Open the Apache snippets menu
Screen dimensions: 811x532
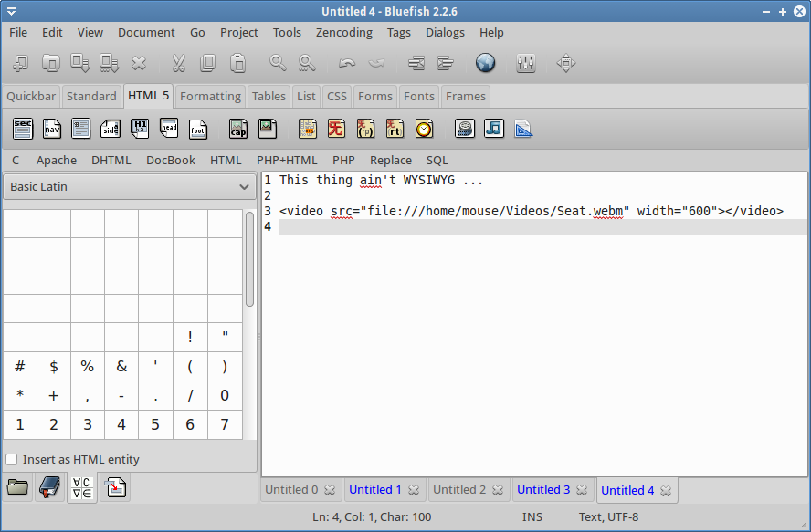coord(57,161)
